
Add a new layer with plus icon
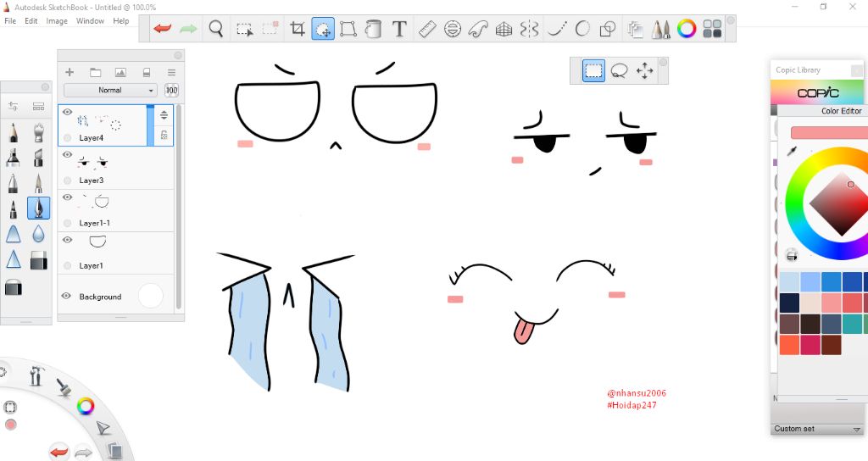pos(70,72)
